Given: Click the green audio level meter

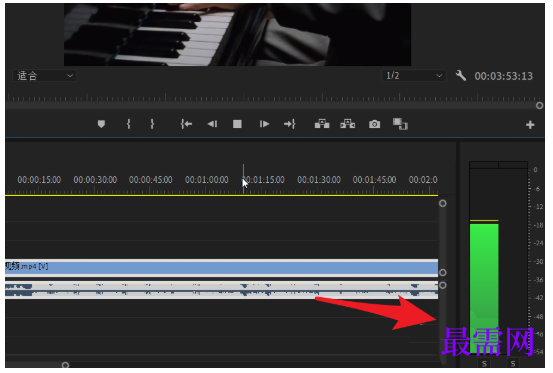Looking at the screenshot, I should point(484,288).
